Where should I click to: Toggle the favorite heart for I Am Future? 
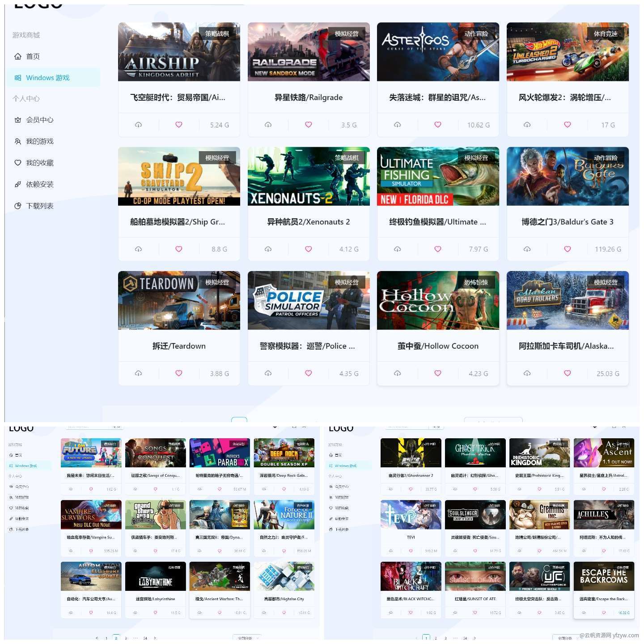(91, 489)
